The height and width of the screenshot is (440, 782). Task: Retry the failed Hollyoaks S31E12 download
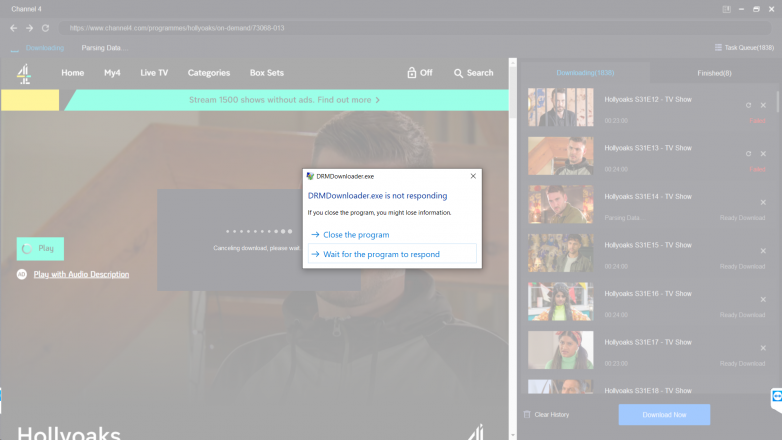click(748, 105)
